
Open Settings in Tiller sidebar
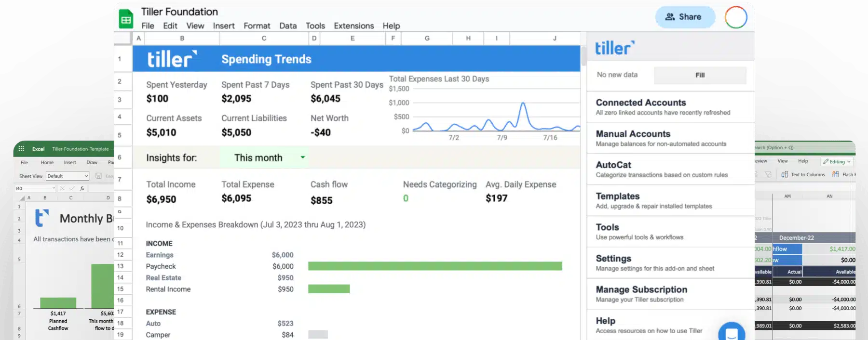pyautogui.click(x=670, y=263)
